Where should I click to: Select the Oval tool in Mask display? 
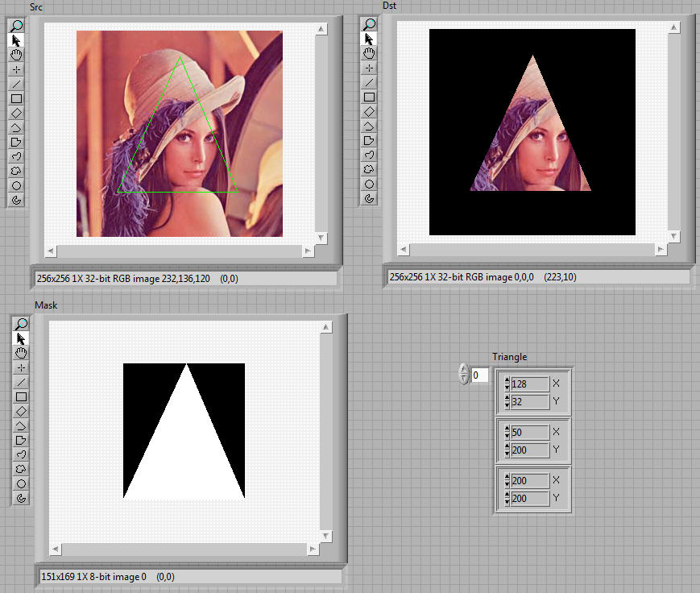click(21, 483)
